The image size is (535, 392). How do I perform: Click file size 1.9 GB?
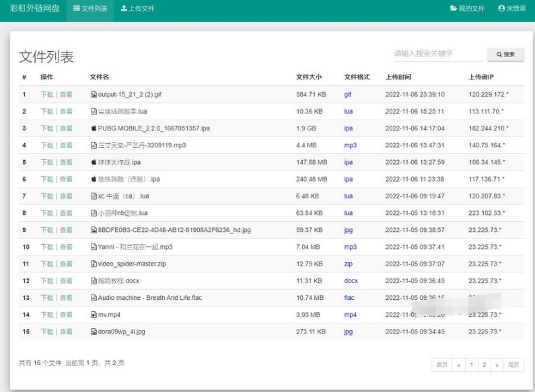(x=306, y=128)
